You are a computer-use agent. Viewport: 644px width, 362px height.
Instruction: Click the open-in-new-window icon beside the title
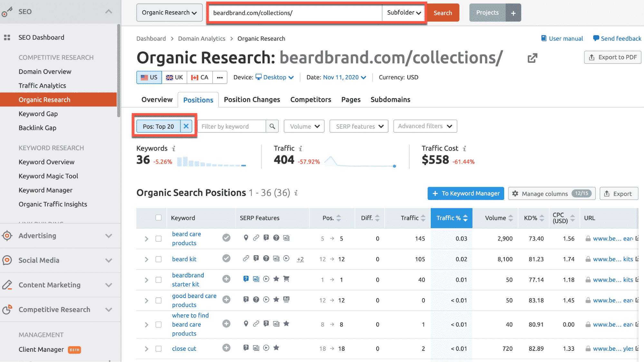coord(532,58)
